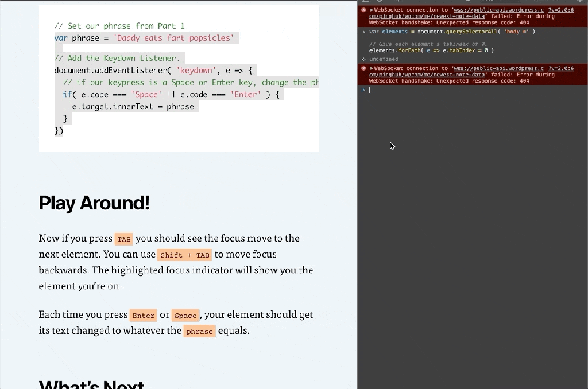Click the 'Shift + TAB' key badge
588x389 pixels.
coord(185,255)
